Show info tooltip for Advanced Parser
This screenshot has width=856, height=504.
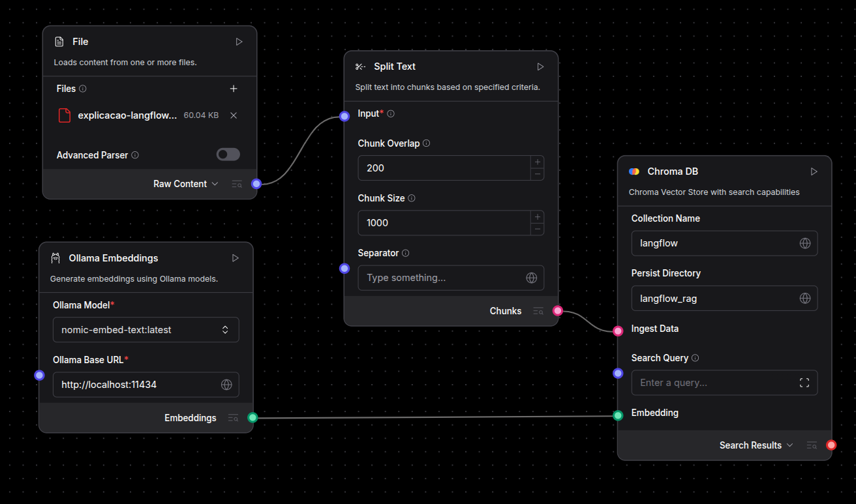pyautogui.click(x=135, y=155)
